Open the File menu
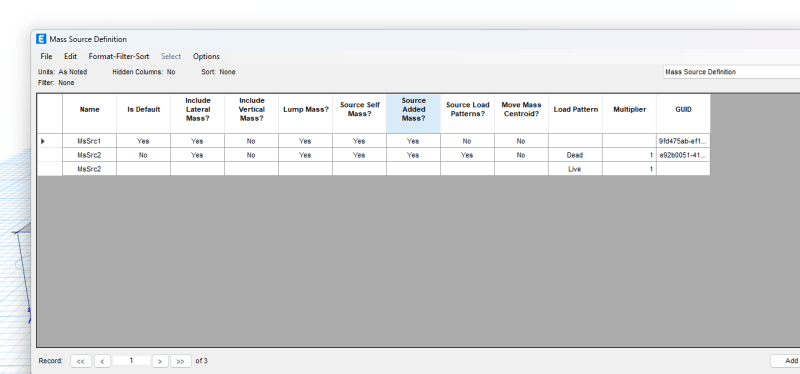The height and width of the screenshot is (374, 800). click(x=46, y=57)
